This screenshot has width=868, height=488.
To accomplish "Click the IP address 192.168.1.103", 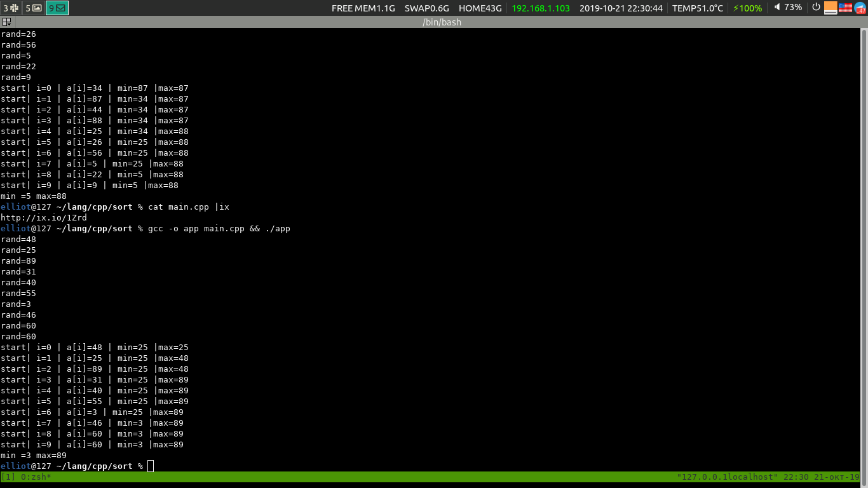I will click(x=541, y=8).
